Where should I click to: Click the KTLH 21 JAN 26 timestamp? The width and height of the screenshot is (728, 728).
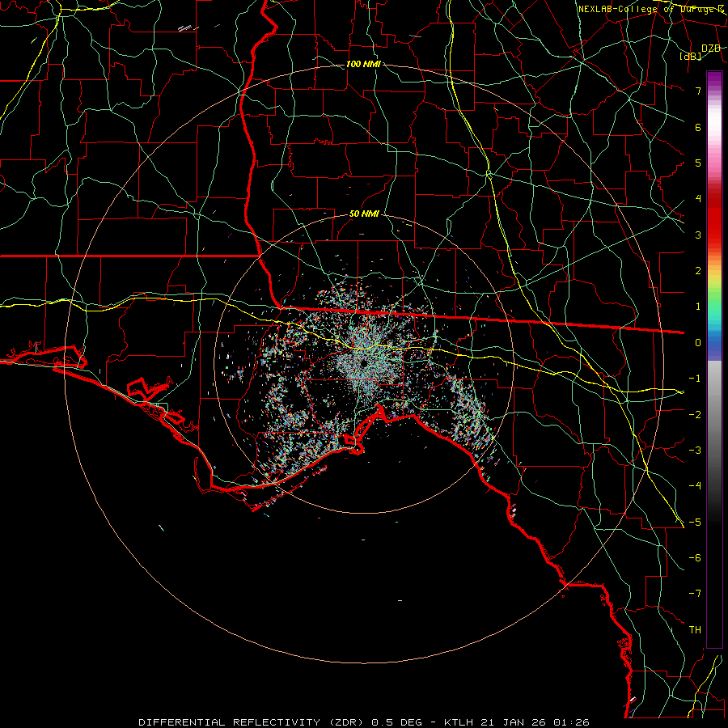pos(517,722)
